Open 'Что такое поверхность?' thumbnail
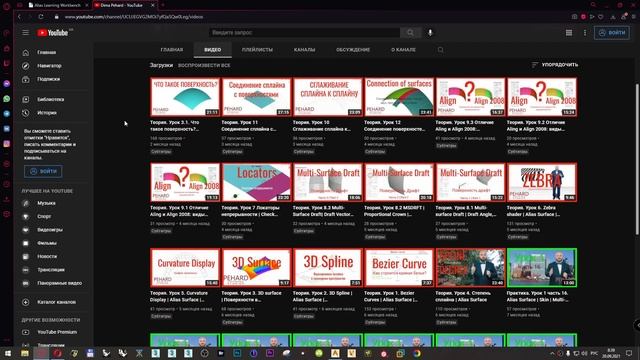 pos(185,97)
